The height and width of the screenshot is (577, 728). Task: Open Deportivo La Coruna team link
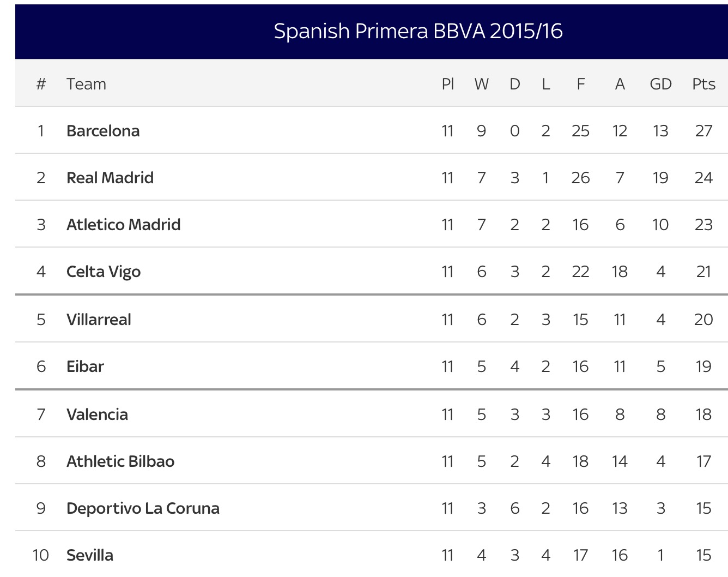(x=143, y=508)
